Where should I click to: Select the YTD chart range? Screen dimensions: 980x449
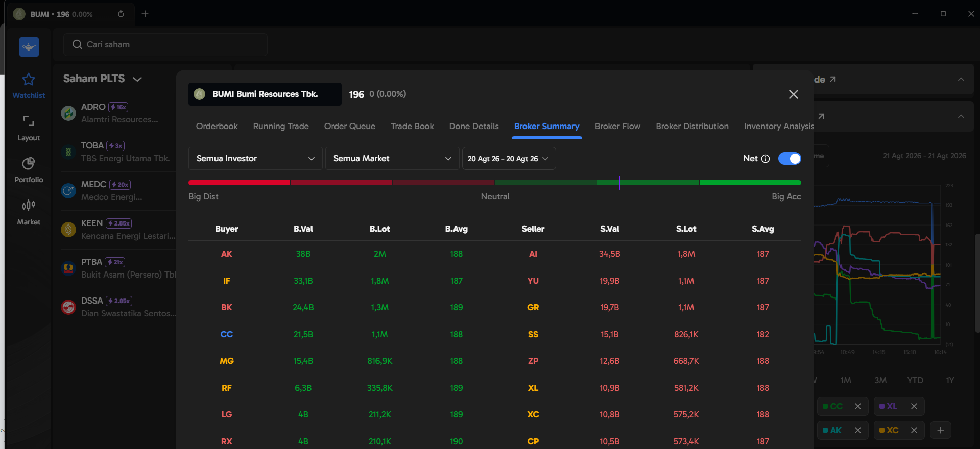915,380
